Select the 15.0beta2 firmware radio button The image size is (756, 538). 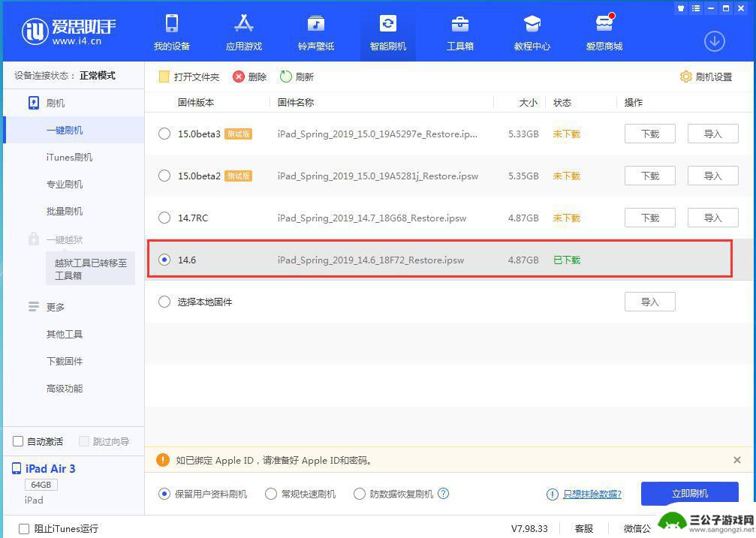click(x=164, y=176)
